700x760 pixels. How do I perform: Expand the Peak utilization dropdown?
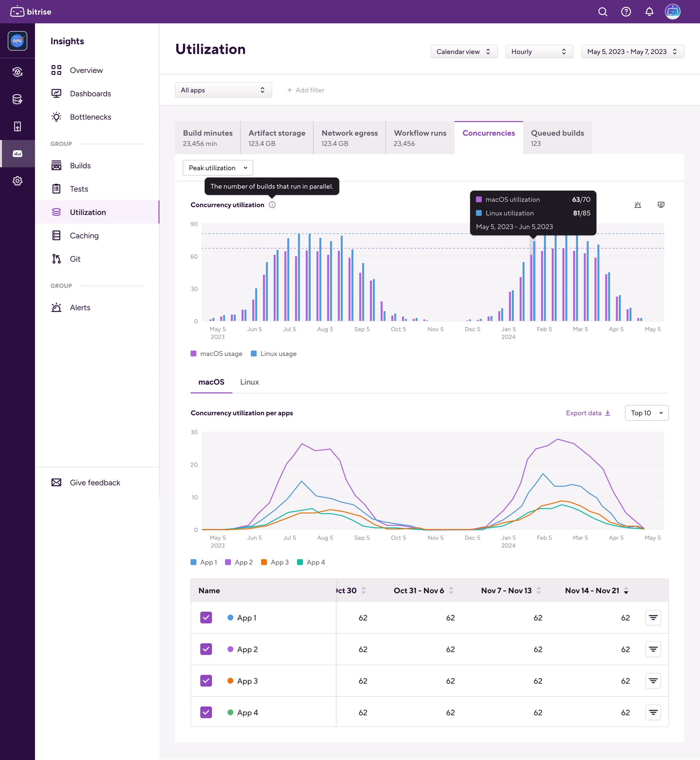point(218,168)
